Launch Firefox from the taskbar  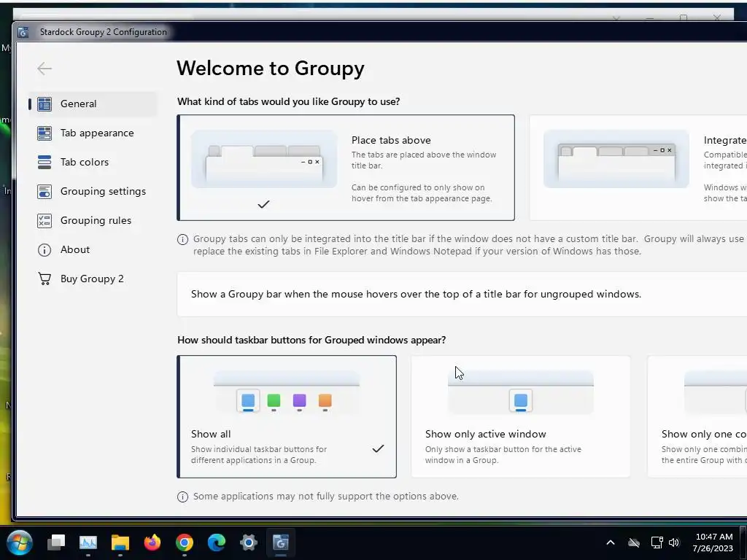point(152,542)
